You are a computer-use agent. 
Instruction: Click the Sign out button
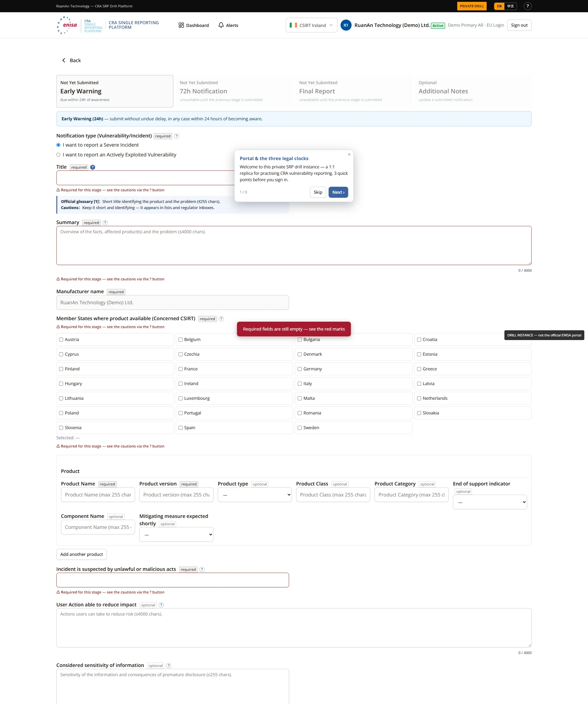[519, 25]
